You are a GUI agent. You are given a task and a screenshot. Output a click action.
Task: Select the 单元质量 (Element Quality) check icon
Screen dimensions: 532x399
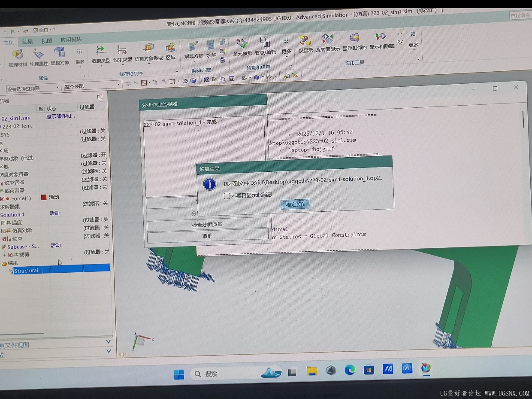click(242, 44)
